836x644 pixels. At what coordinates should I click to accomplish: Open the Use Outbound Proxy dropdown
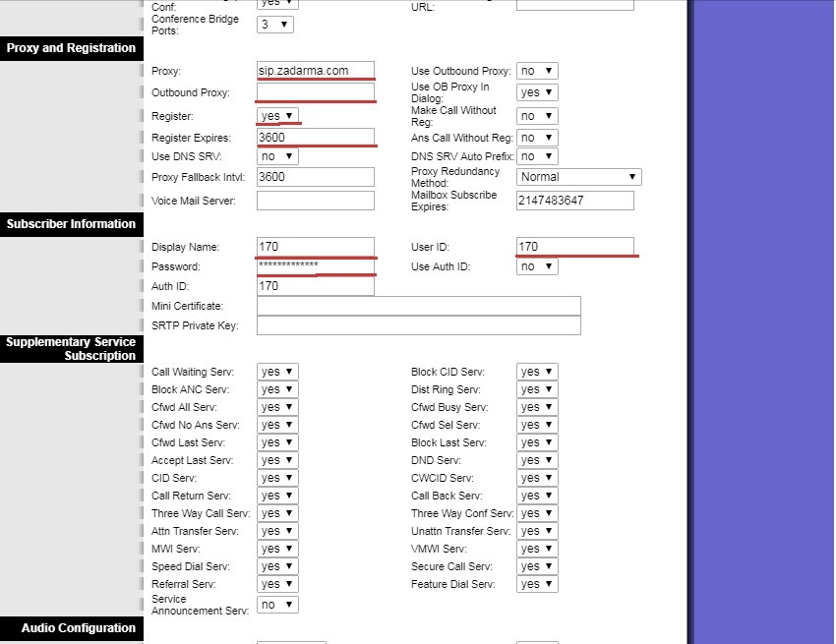537,71
